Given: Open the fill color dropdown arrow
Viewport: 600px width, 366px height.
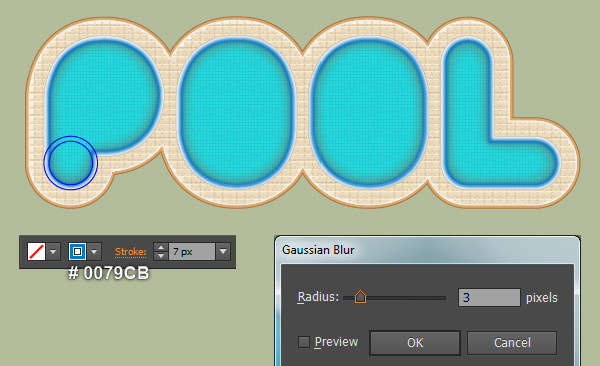Looking at the screenshot, I should coord(53,252).
